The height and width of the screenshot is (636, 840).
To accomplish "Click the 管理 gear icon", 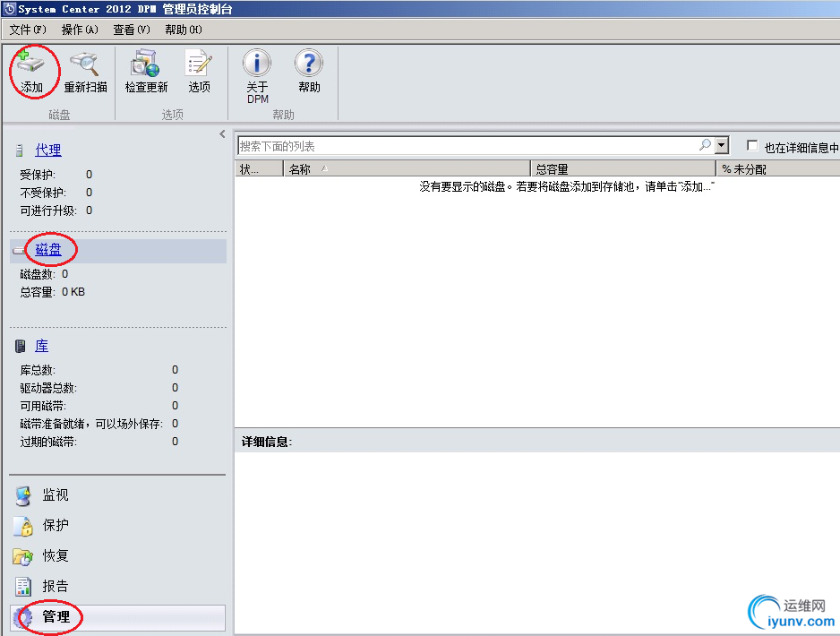I will pos(23,618).
